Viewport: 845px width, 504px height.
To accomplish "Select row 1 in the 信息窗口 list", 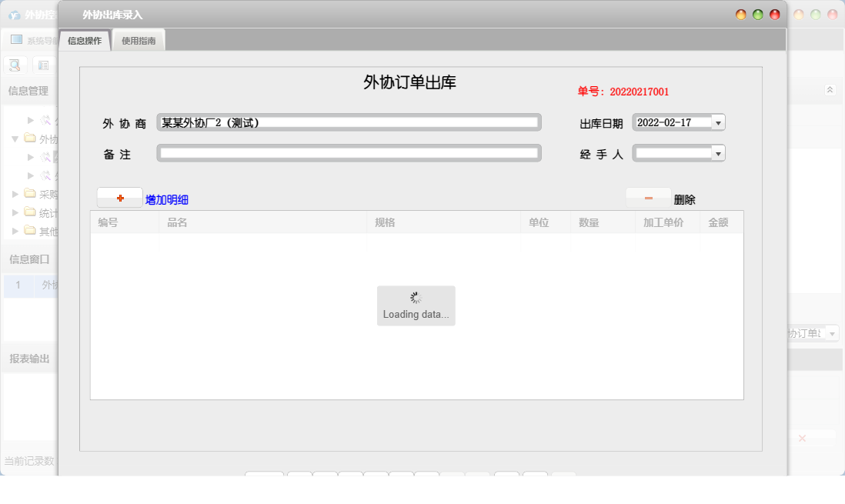I will (31, 285).
